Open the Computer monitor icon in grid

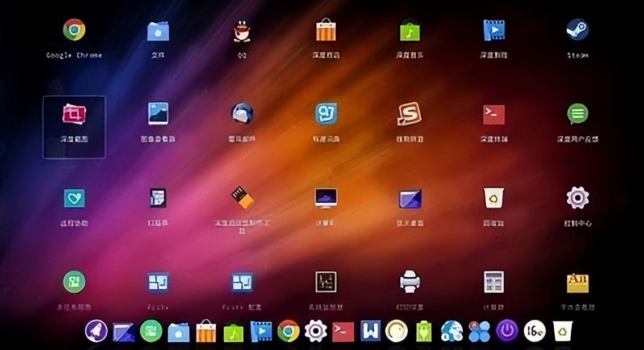(326, 198)
